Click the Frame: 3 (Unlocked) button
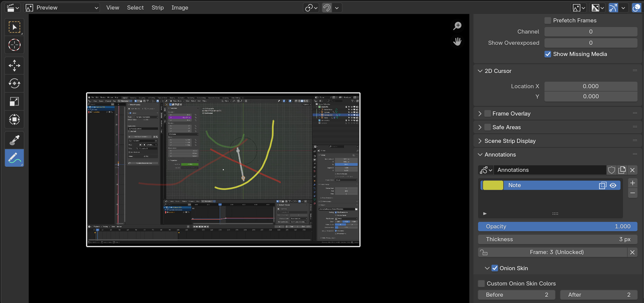Viewport: 644px width, 303px height. pyautogui.click(x=556, y=252)
